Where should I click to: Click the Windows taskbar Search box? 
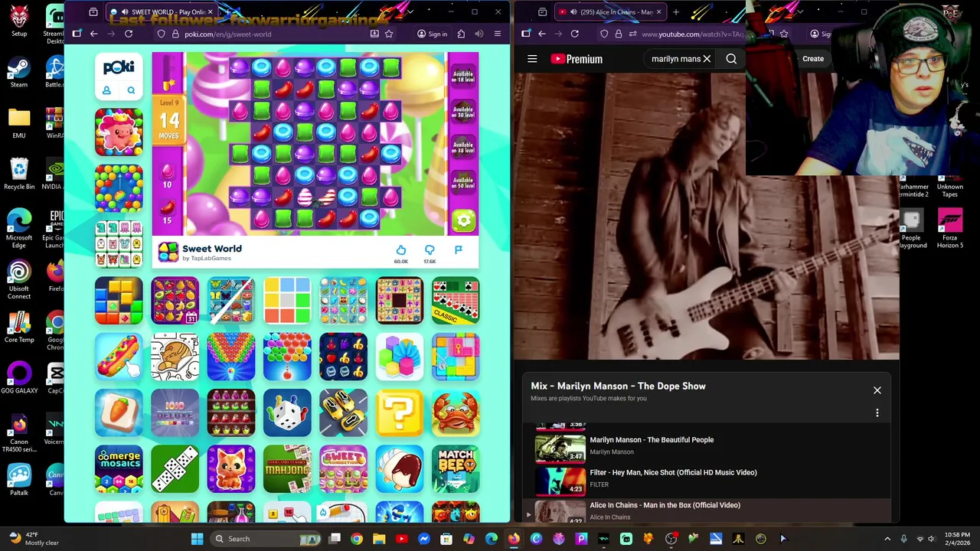pos(266,539)
